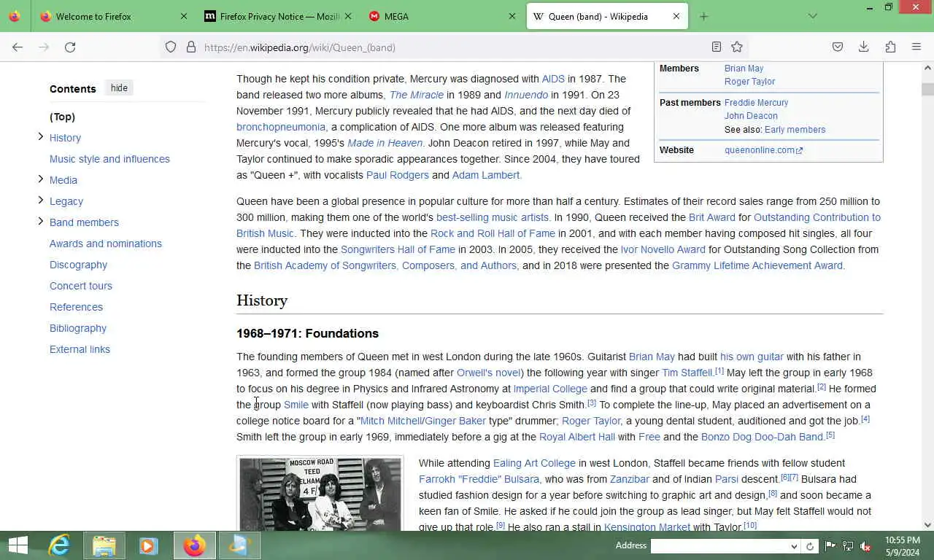Hide the Contents sidebar

[x=119, y=88]
